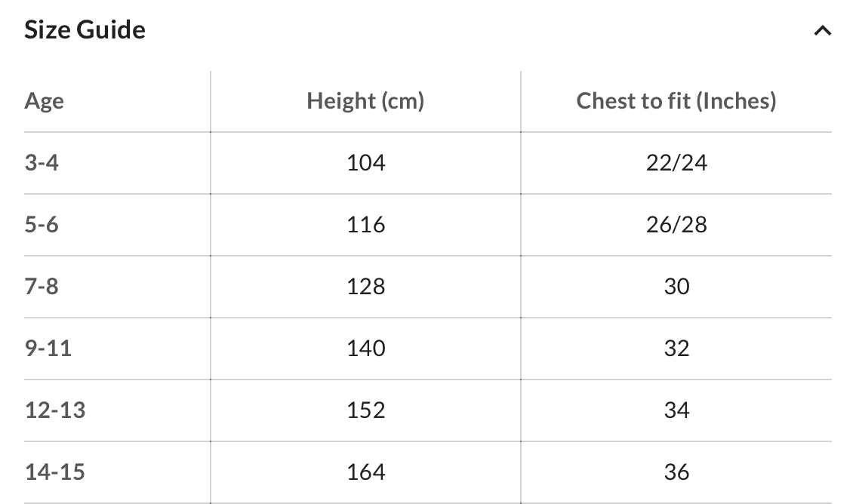856x504 pixels.
Task: Click the Size Guide heading
Action: 85,29
